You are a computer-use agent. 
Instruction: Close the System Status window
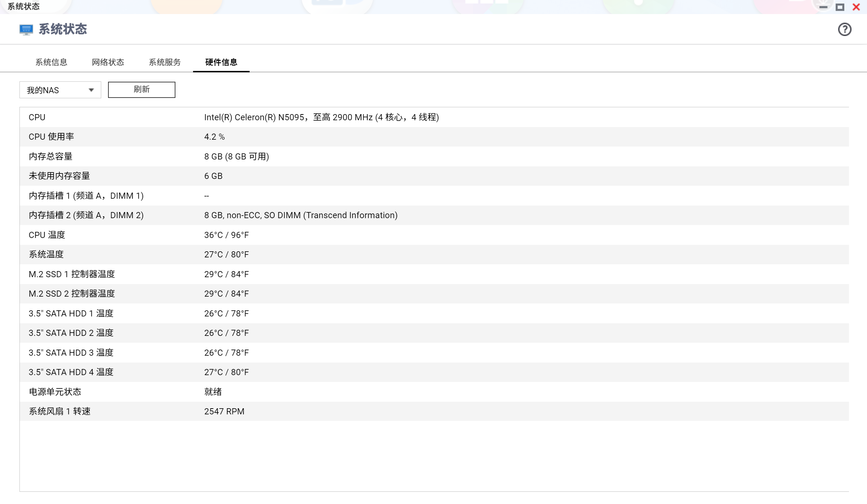856,7
